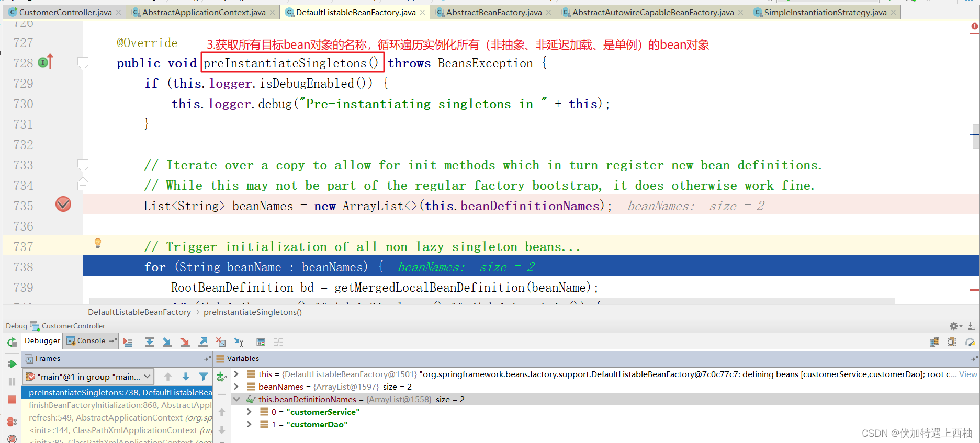The image size is (980, 443).
Task: Click DefaultListableBeanFactory breadcrumb
Action: tap(139, 312)
